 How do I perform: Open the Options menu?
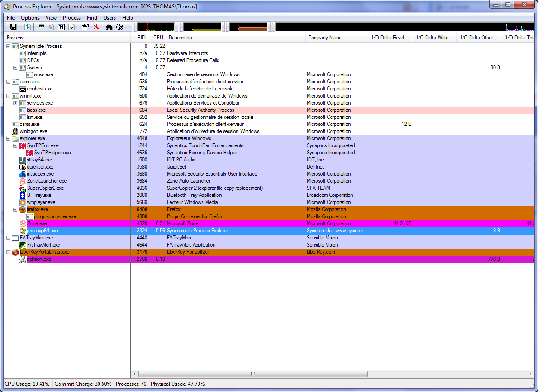pyautogui.click(x=30, y=18)
